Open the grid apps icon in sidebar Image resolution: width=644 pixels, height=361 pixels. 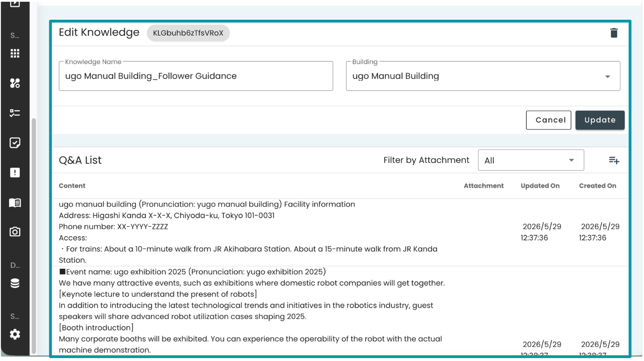[x=15, y=54]
